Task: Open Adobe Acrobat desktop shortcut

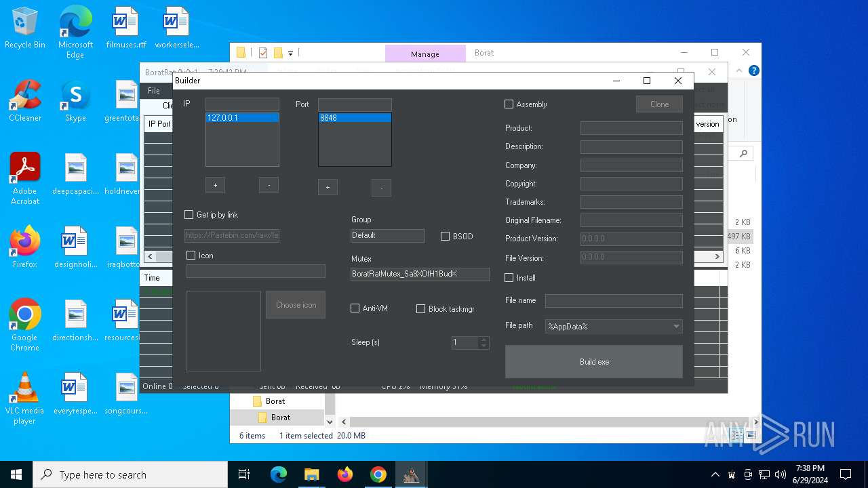Action: coord(25,179)
